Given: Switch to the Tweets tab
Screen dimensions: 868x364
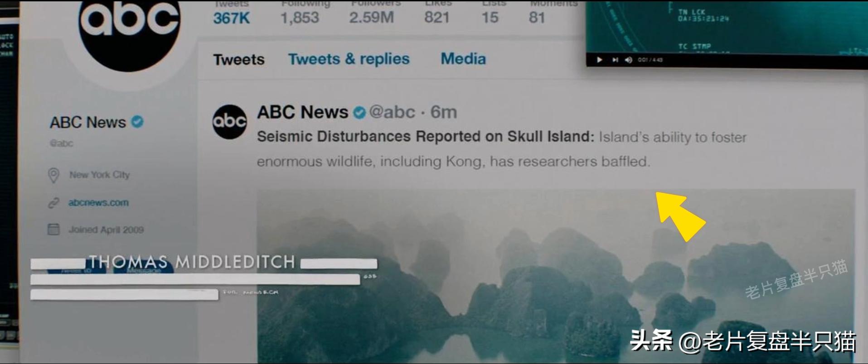Looking at the screenshot, I should tap(239, 59).
